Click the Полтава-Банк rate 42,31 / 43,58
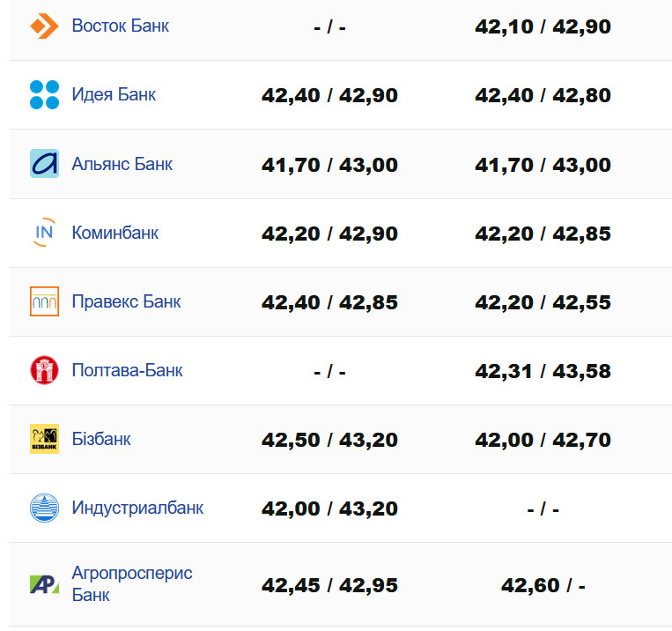672x631 pixels. point(543,371)
